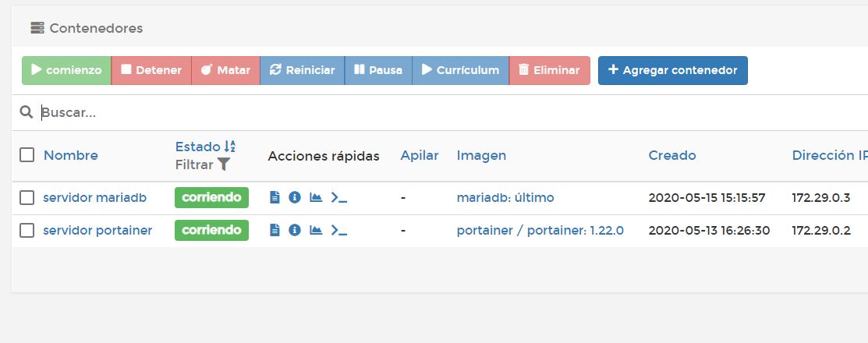Click the Agregar contenedor button
This screenshot has height=343, width=868.
pos(672,70)
